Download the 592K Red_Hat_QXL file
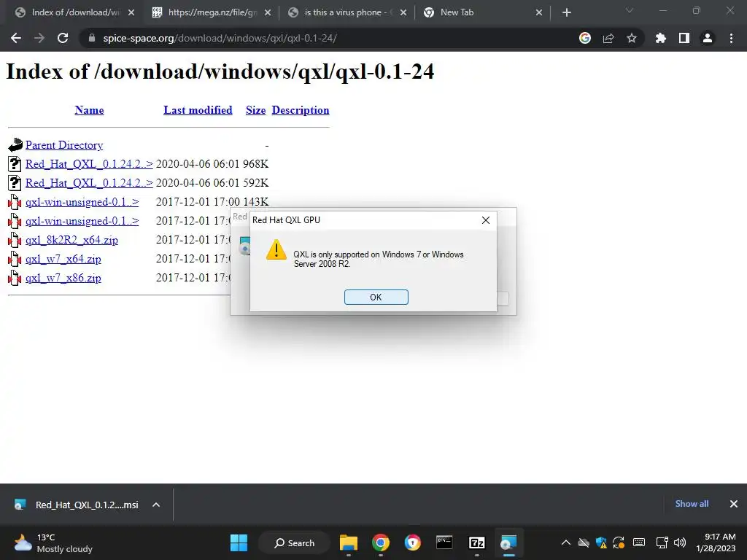 (x=89, y=183)
